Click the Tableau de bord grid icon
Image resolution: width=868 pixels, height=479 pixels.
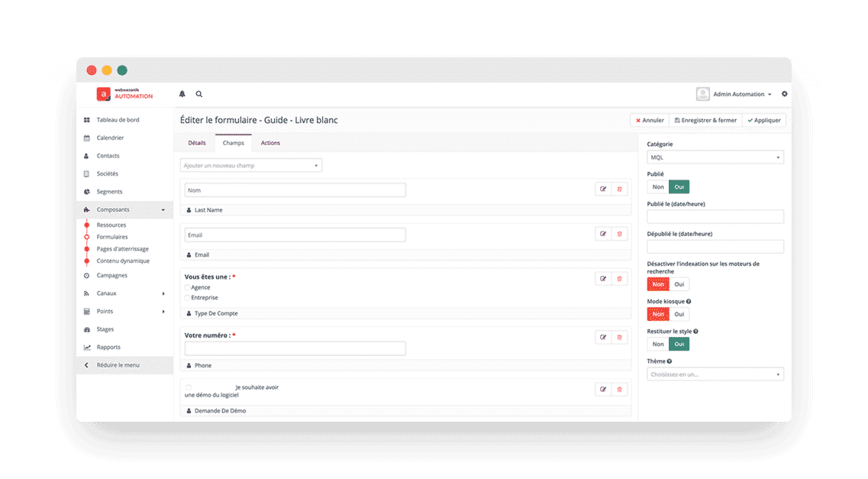click(87, 120)
